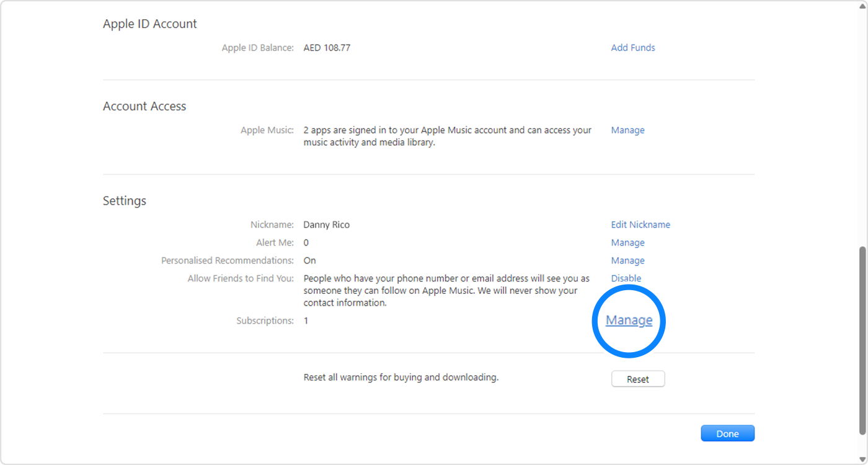Click the Subscriptions label
868x465 pixels.
(x=265, y=321)
